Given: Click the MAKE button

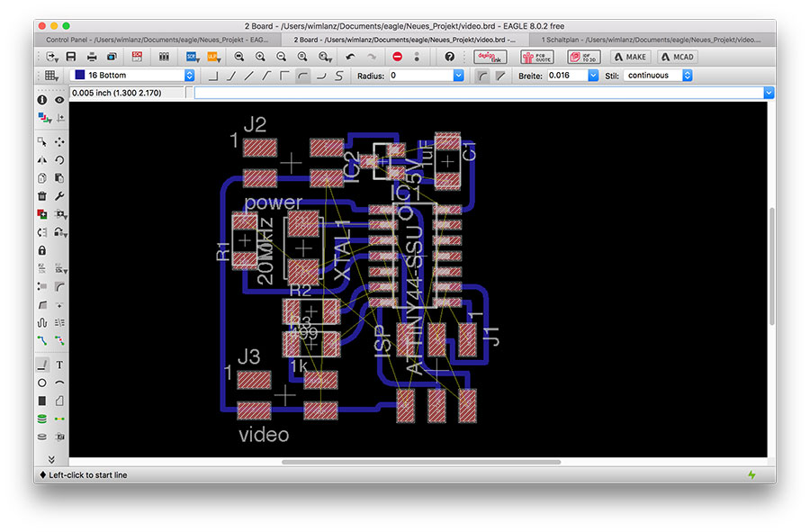Looking at the screenshot, I should [x=630, y=57].
